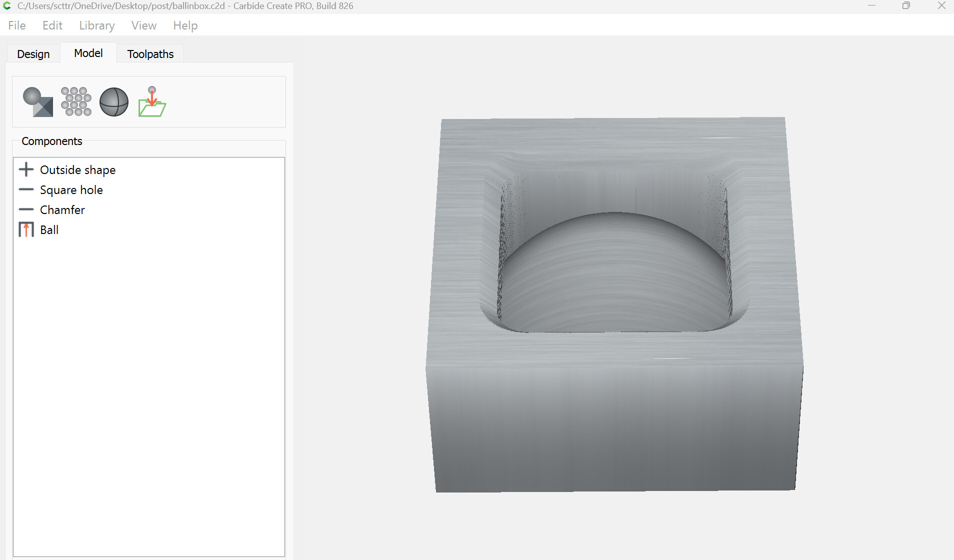Open the Edit menu

coord(52,25)
